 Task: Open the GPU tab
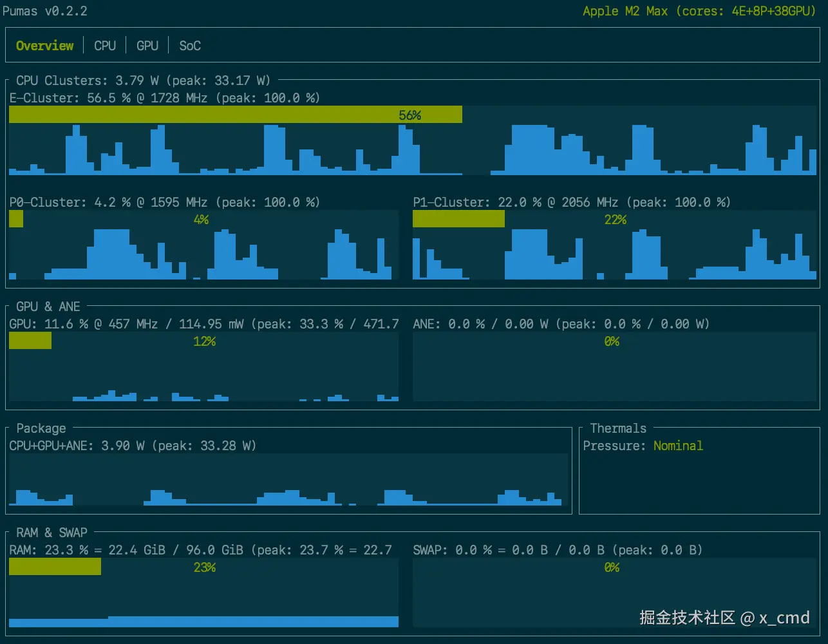pos(147,46)
